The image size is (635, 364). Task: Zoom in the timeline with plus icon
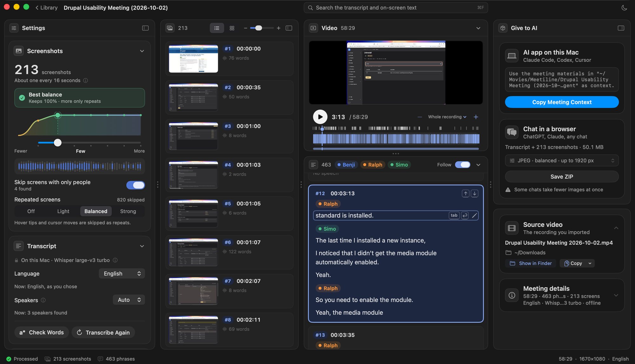[x=476, y=117]
